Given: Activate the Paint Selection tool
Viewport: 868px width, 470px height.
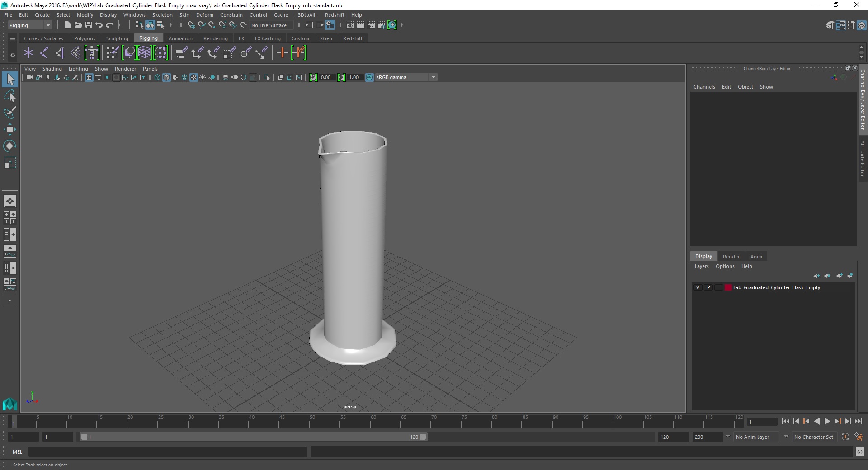Looking at the screenshot, I should (x=9, y=113).
